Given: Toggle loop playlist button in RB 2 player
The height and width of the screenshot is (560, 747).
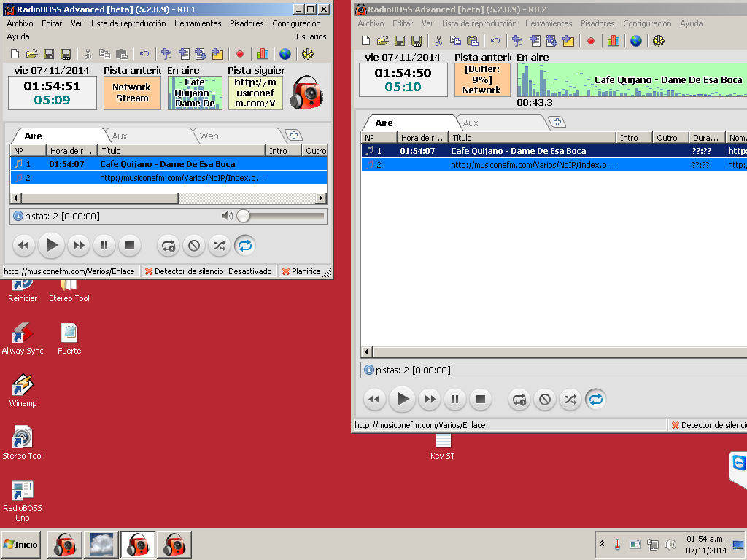Looking at the screenshot, I should pyautogui.click(x=596, y=400).
